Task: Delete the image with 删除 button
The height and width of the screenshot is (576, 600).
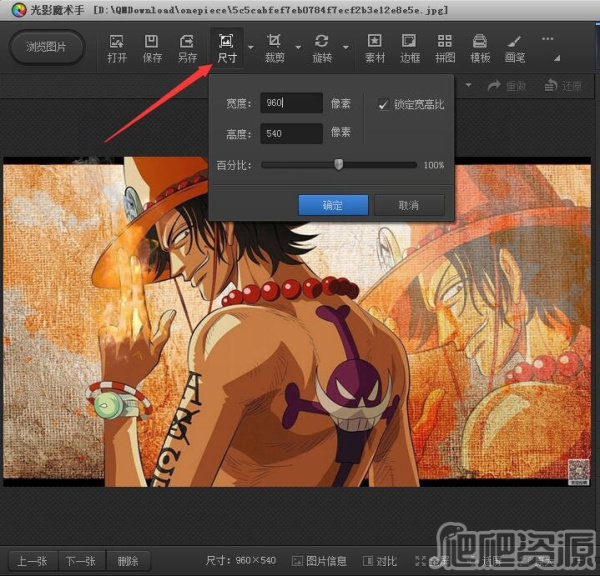Action: [128, 561]
